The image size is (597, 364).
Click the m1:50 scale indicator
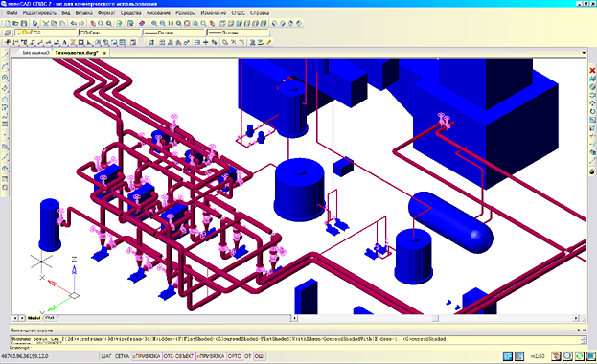(538, 356)
